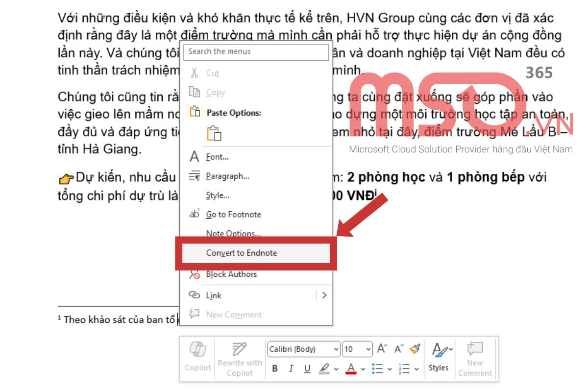Open numbering dropdown arrow
This screenshot has width=588, height=392.
[416, 369]
